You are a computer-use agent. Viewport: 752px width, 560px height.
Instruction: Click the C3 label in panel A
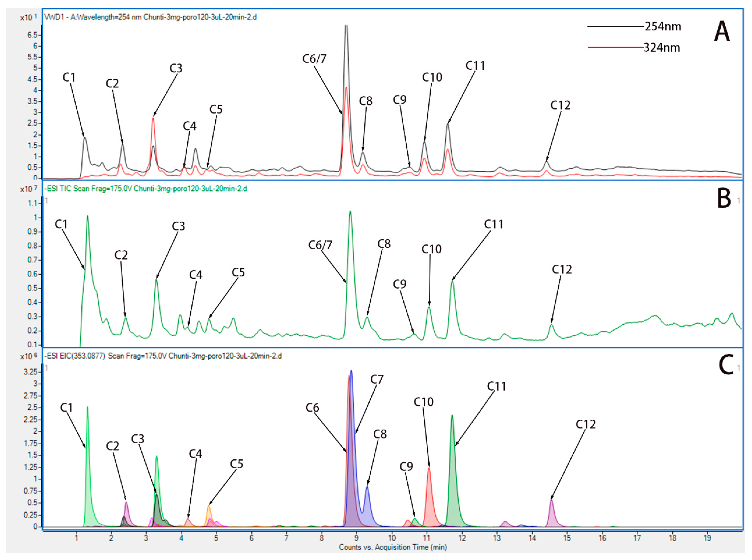176,69
